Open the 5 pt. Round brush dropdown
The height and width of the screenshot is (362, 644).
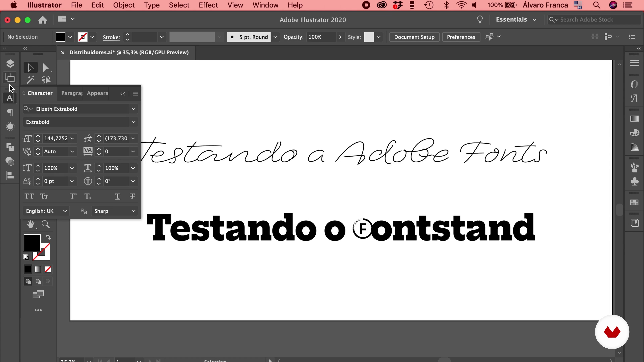275,37
